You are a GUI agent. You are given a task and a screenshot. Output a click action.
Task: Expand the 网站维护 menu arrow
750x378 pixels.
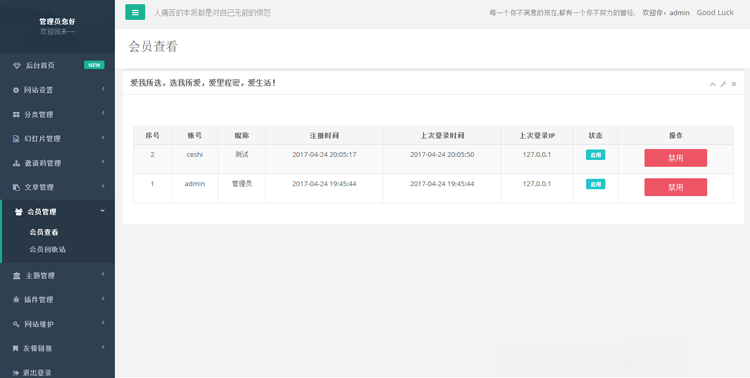pyautogui.click(x=103, y=323)
